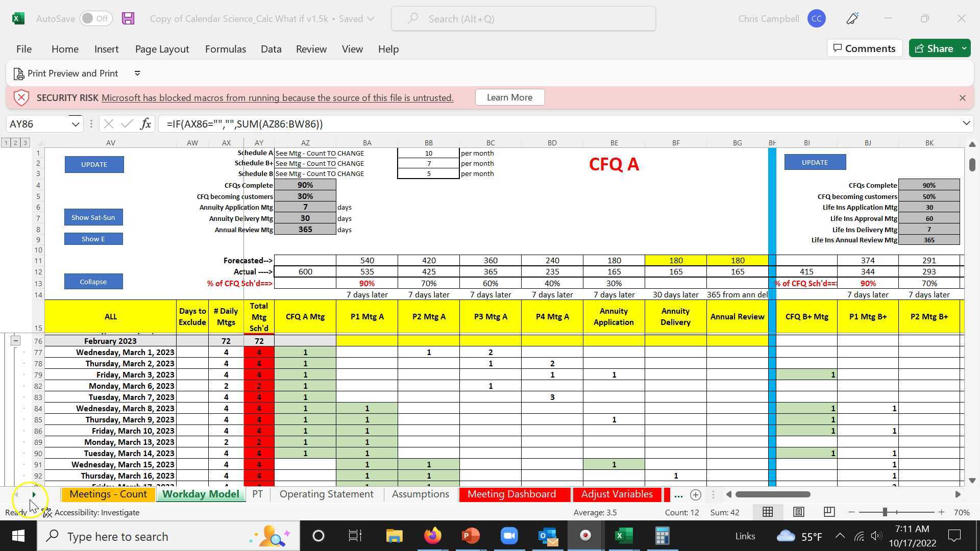Click the Save floppy disk icon

coord(128,19)
